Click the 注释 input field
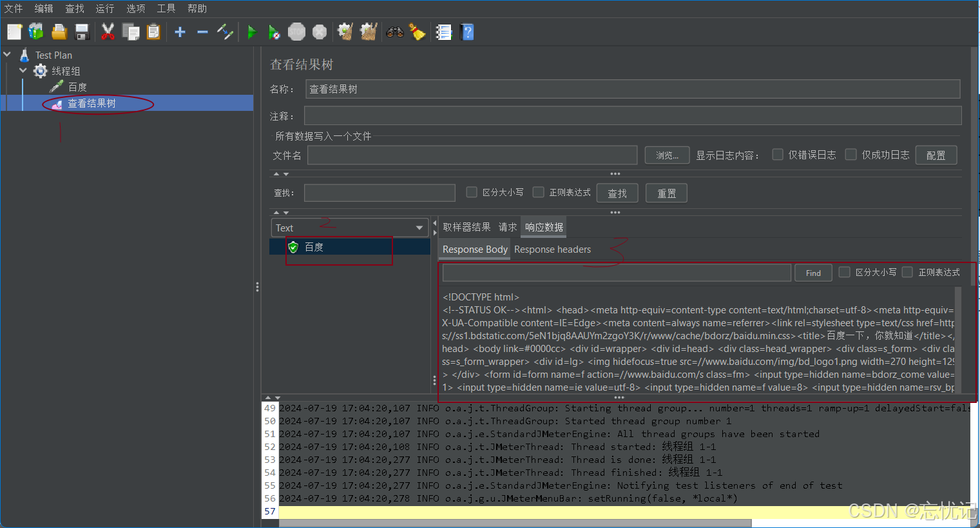 (633, 116)
